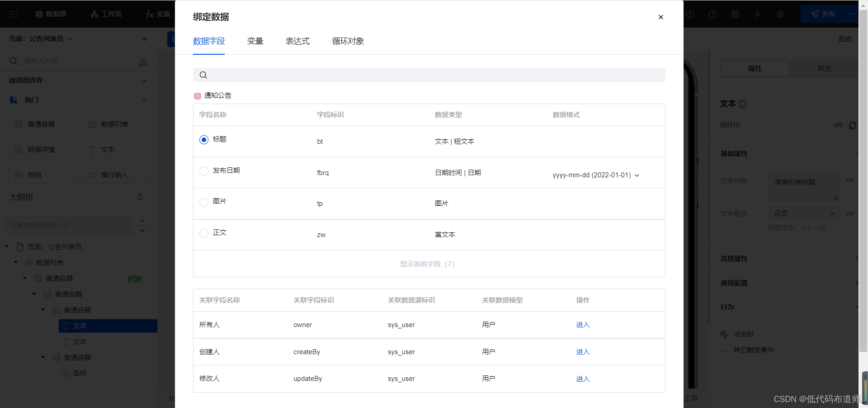Click the bind-data link icon for 文本内容
The height and width of the screenshot is (408, 868).
click(850, 180)
